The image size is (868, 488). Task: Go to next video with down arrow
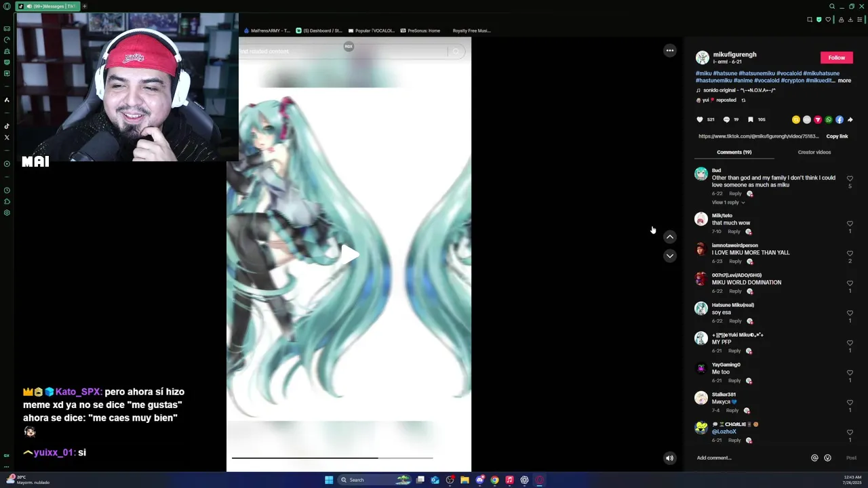[x=669, y=256]
